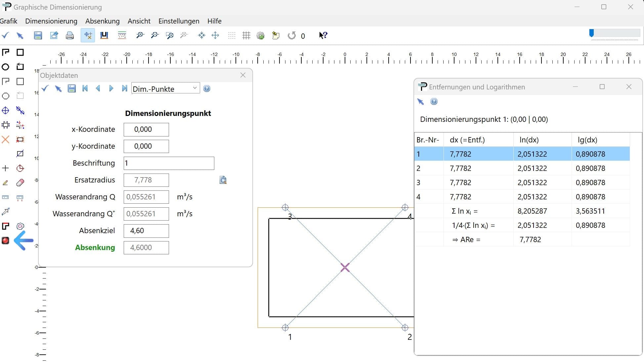Toggle the grid lines display icon
This screenshot has height=362, width=644.
point(246,35)
